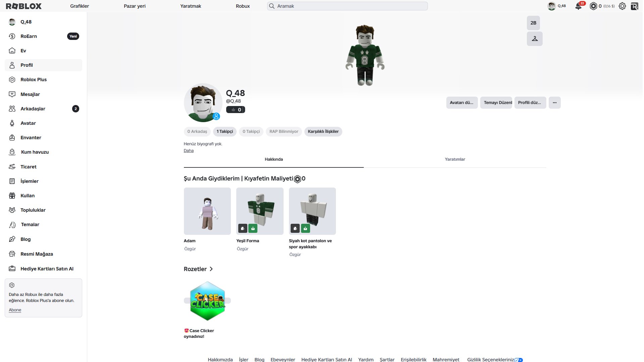Switch to the Hakkında tab

pos(274,159)
